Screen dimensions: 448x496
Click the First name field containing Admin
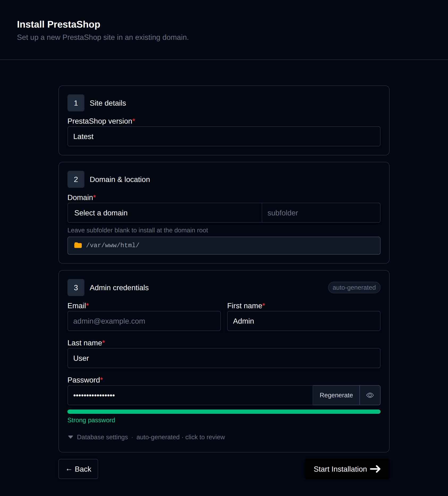click(304, 321)
